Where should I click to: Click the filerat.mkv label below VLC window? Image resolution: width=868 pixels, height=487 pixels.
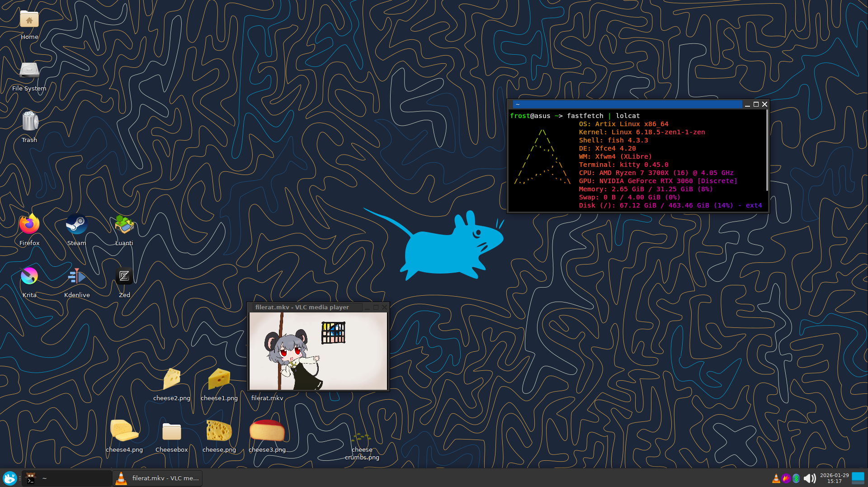(267, 398)
